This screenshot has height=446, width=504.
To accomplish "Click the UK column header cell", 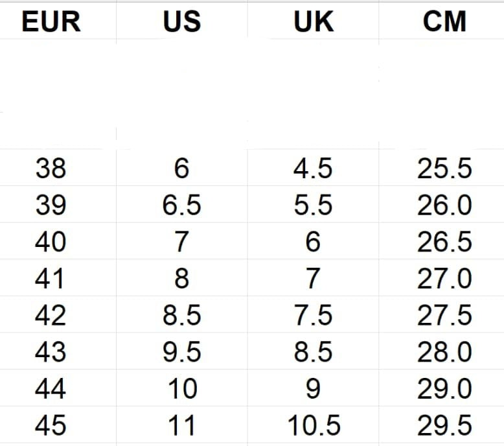I will tap(313, 21).
